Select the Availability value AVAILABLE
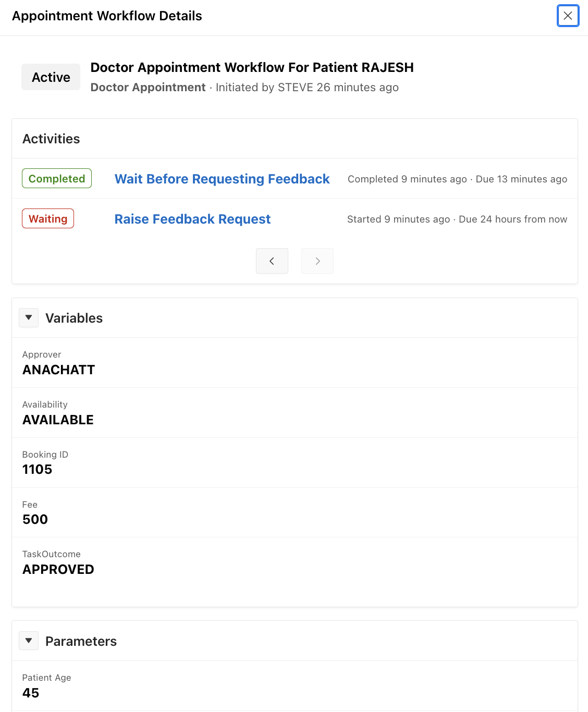This screenshot has height=712, width=588. coord(58,420)
